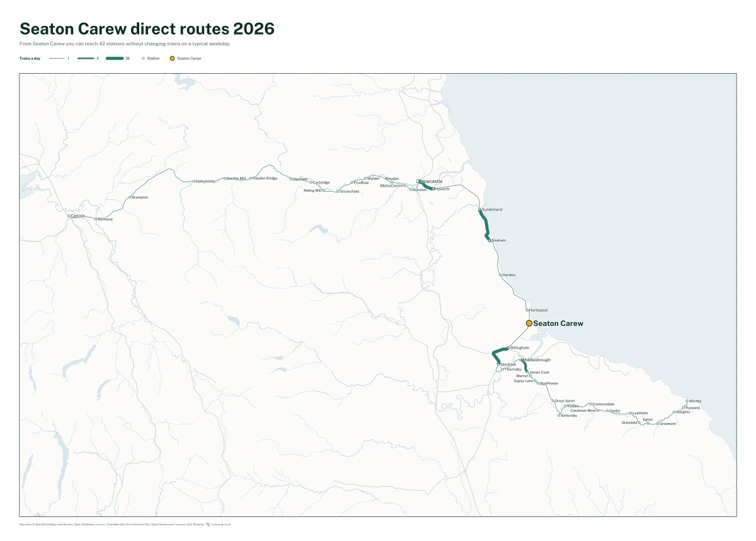Select the Horden station label

509,275
